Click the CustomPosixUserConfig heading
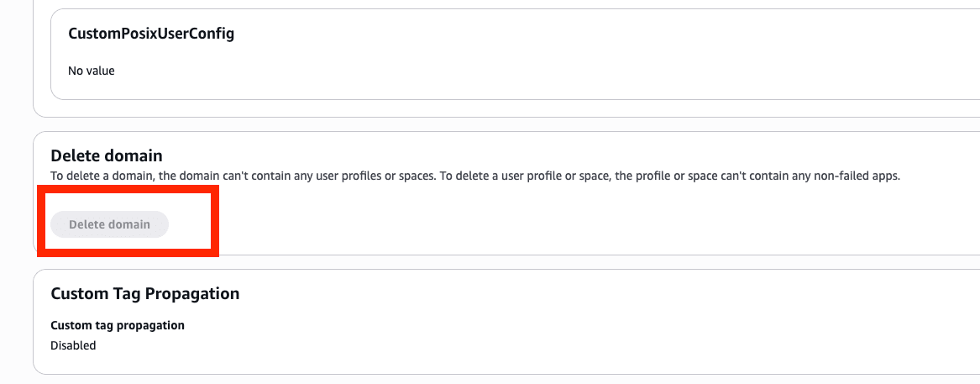980x384 pixels. pos(150,34)
